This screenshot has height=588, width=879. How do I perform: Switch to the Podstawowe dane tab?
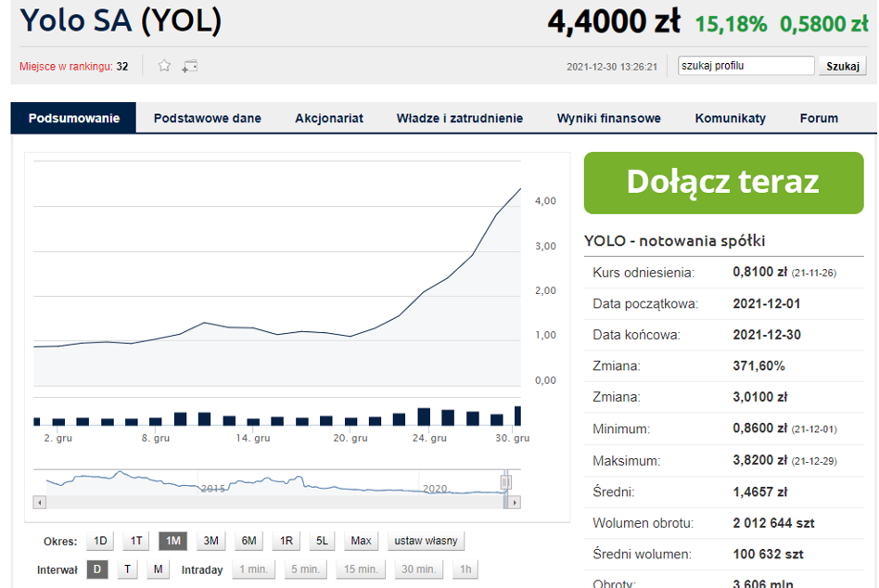(208, 119)
